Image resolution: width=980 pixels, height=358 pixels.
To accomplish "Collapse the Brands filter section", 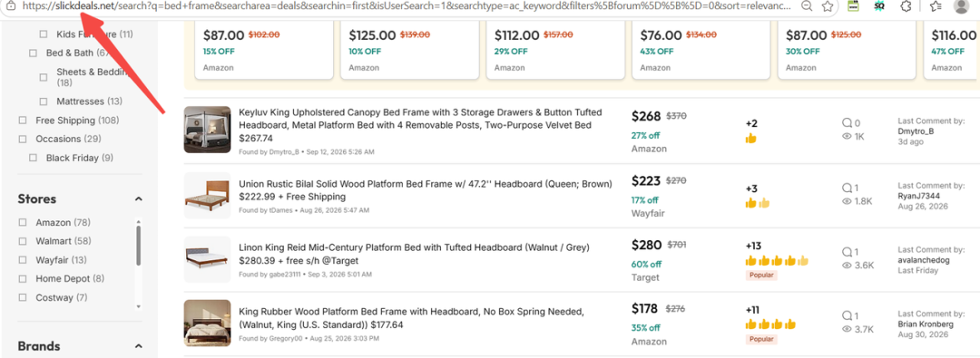I will [138, 346].
